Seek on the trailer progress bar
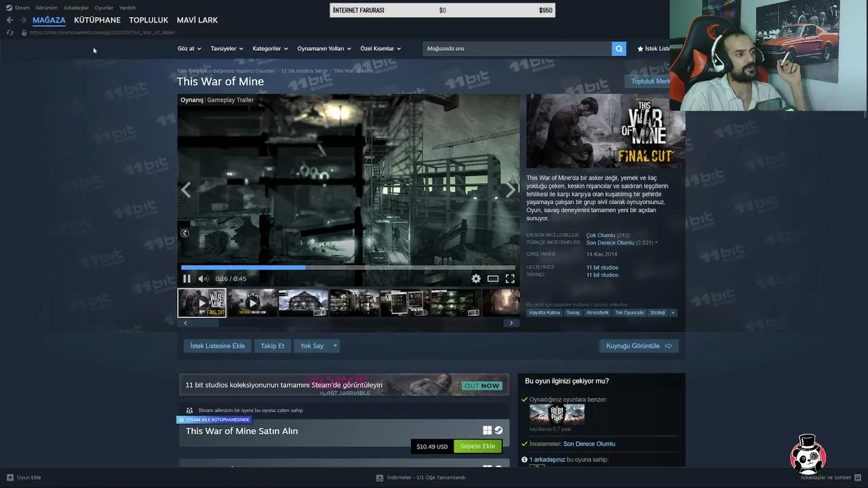This screenshot has width=868, height=488. pyautogui.click(x=348, y=268)
